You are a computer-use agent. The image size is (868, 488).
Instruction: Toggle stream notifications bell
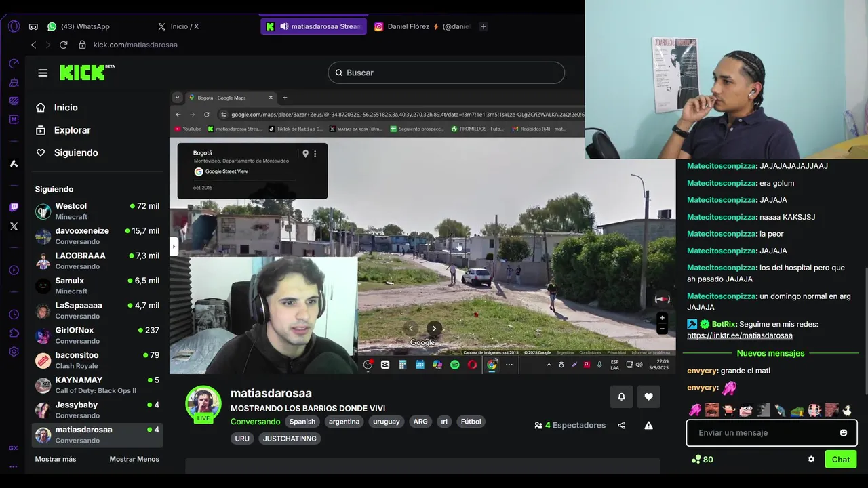(622, 396)
